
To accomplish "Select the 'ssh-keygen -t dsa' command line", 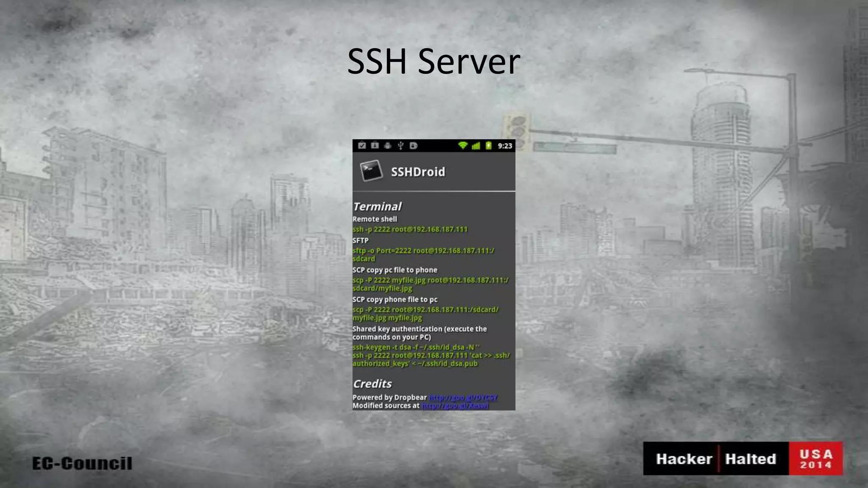I will (416, 347).
